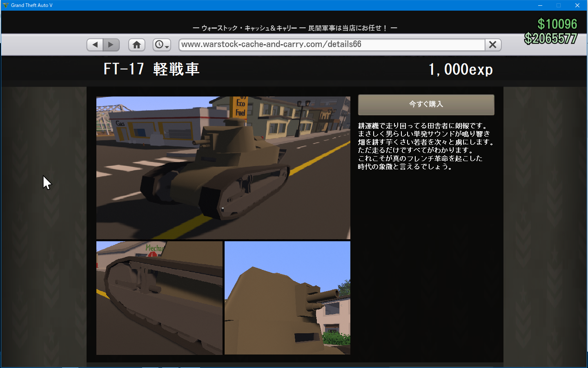Maximize the Grand Theft Auto V window

click(x=559, y=5)
